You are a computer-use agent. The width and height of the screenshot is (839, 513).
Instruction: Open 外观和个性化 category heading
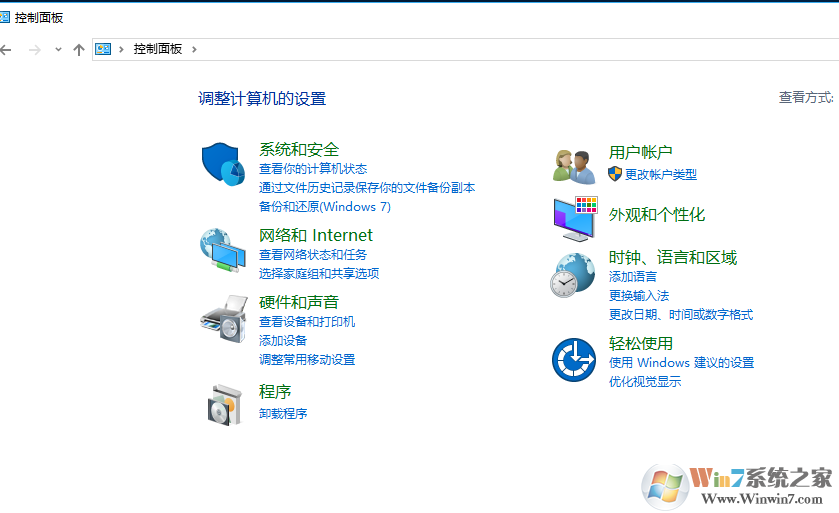click(657, 215)
